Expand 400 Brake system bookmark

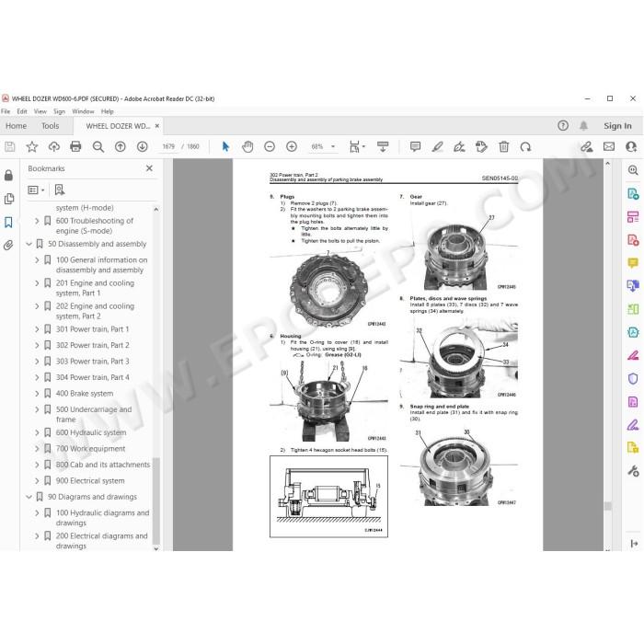click(37, 394)
